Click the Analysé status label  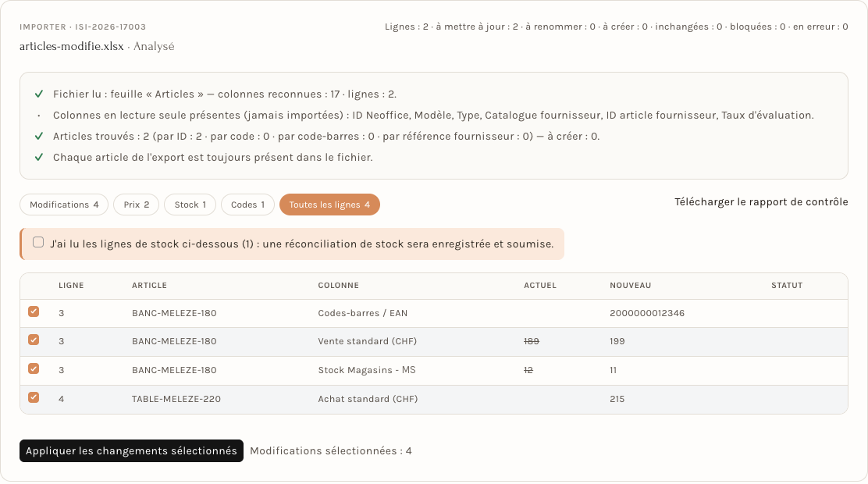click(154, 47)
